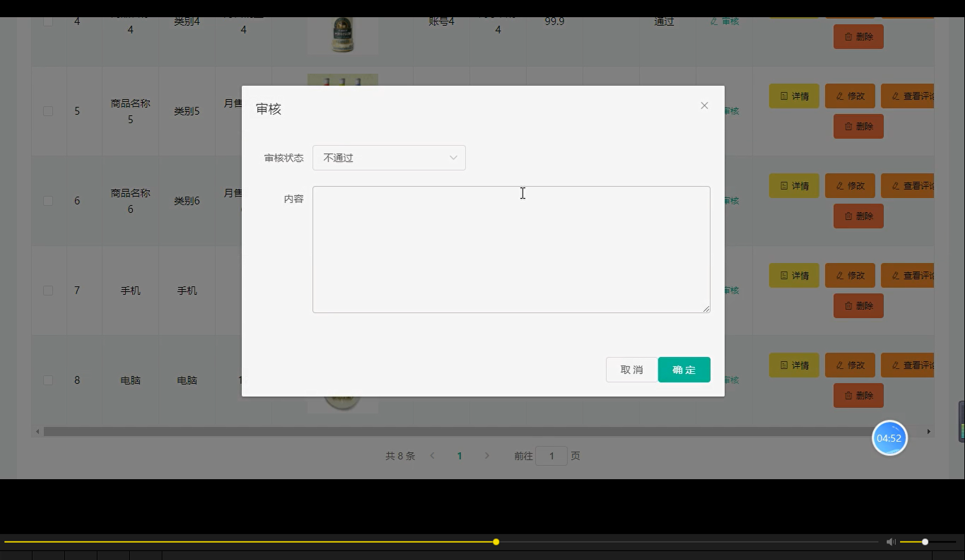The image size is (965, 560).
Task: Click the scrollbar left arrow of the table
Action: (x=38, y=431)
